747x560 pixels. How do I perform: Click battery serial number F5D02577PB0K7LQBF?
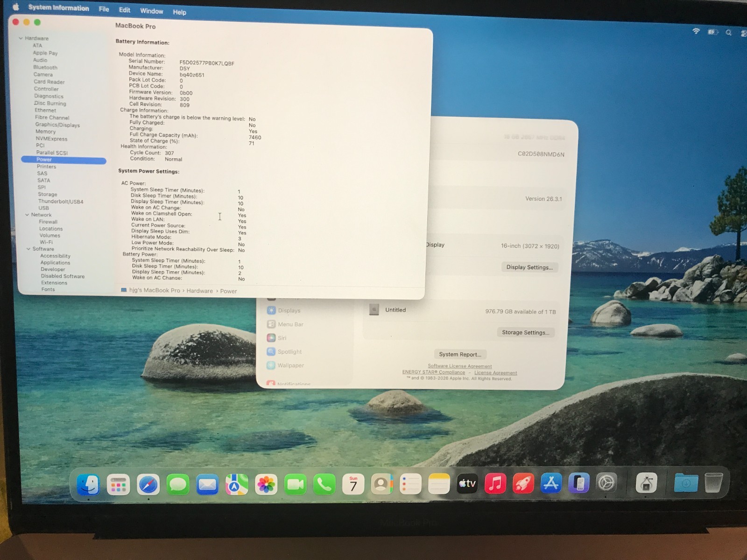click(207, 63)
